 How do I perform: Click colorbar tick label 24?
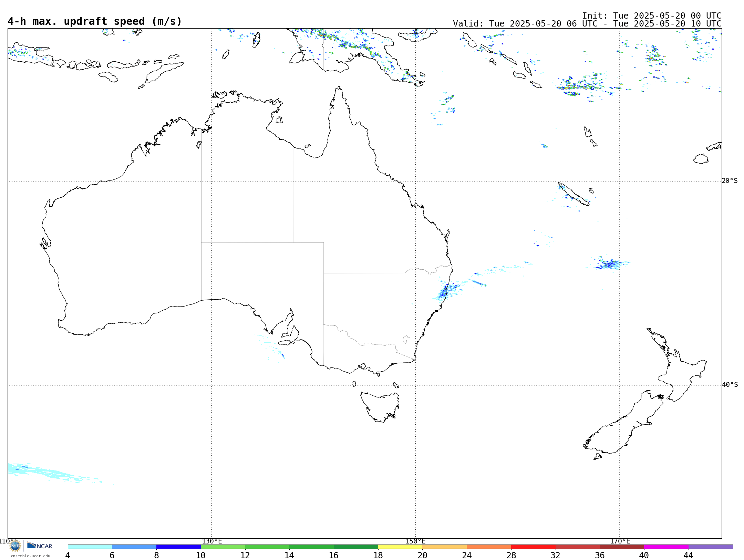[x=467, y=555]
